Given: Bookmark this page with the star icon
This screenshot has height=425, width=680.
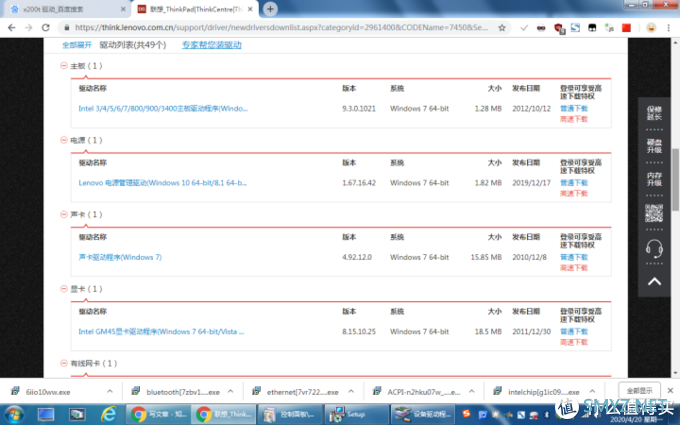Looking at the screenshot, I should tap(502, 28).
